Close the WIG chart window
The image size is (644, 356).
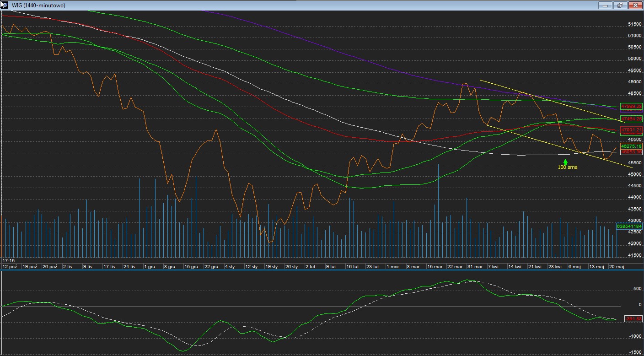tap(635, 5)
